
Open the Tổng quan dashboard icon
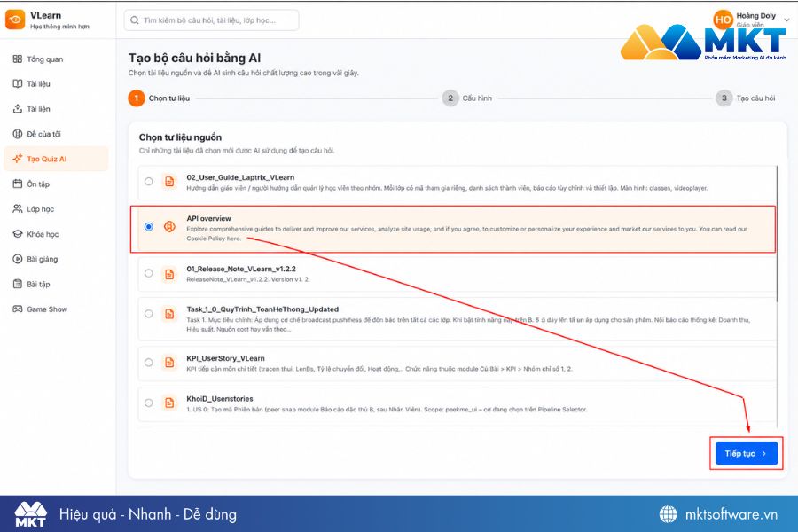(18, 59)
